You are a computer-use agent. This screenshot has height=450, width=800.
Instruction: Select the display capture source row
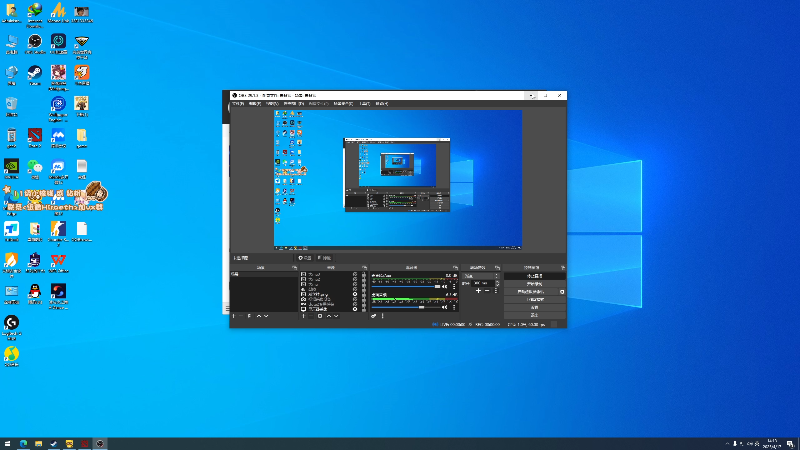pyautogui.click(x=327, y=309)
